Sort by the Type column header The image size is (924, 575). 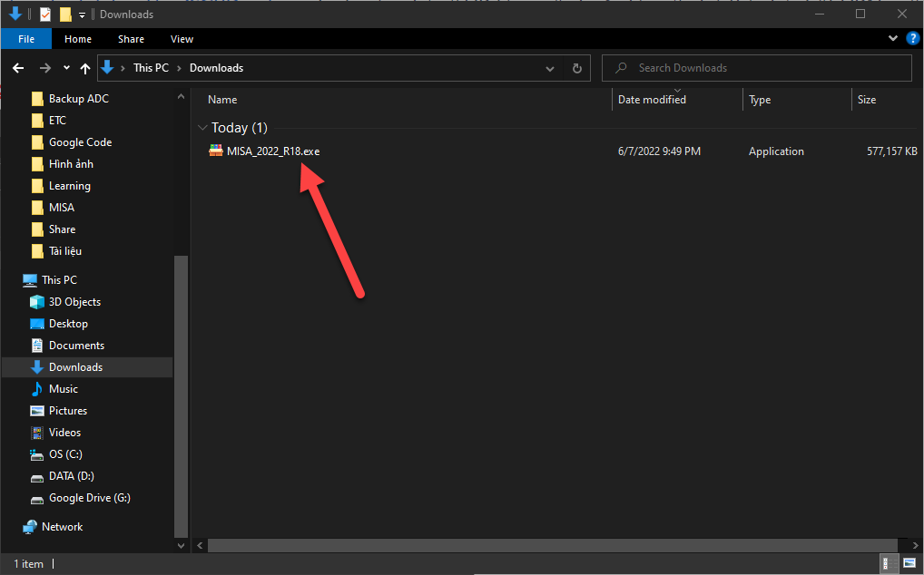point(760,100)
